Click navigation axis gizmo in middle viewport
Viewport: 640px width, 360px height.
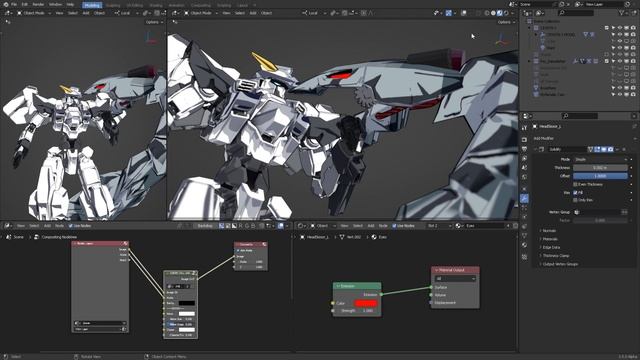[502, 40]
